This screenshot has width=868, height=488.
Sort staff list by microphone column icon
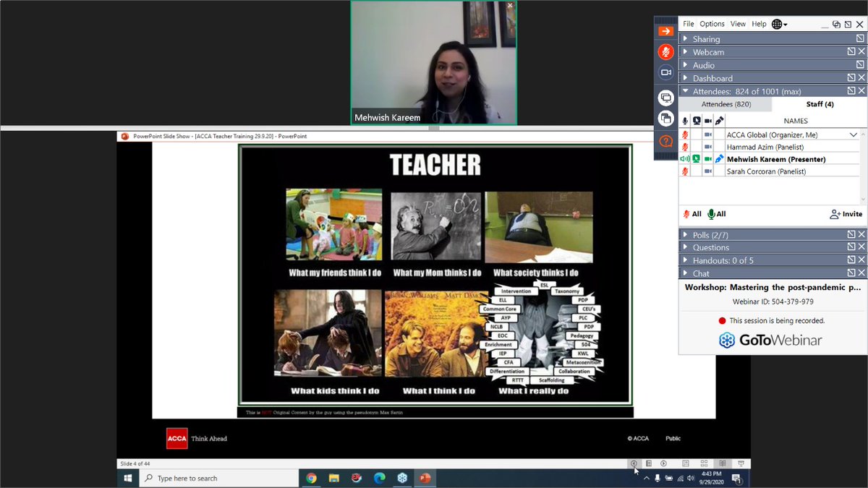tap(685, 121)
